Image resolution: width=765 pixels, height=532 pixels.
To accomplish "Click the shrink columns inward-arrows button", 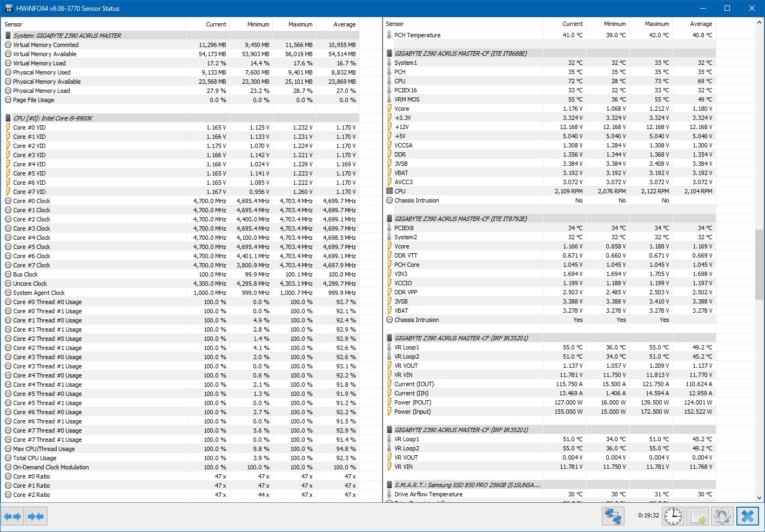I will pyautogui.click(x=36, y=516).
